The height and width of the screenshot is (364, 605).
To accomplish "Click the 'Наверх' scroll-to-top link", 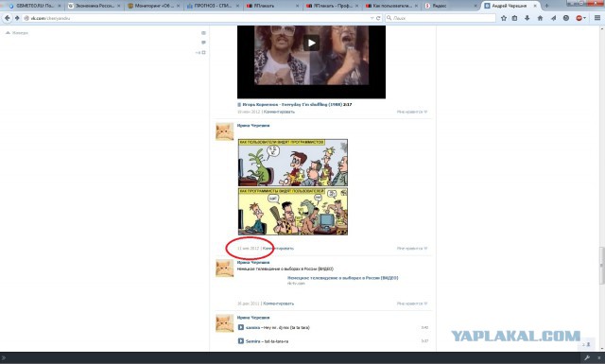I will pyautogui.click(x=17, y=33).
